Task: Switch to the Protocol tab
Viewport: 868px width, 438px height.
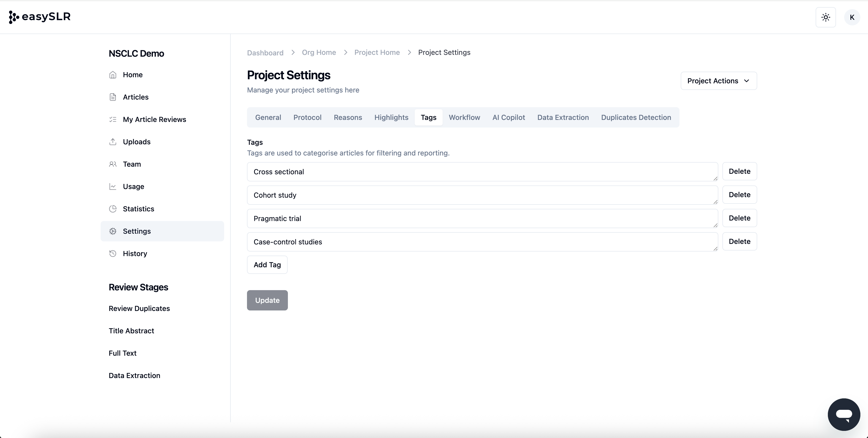Action: (x=307, y=117)
